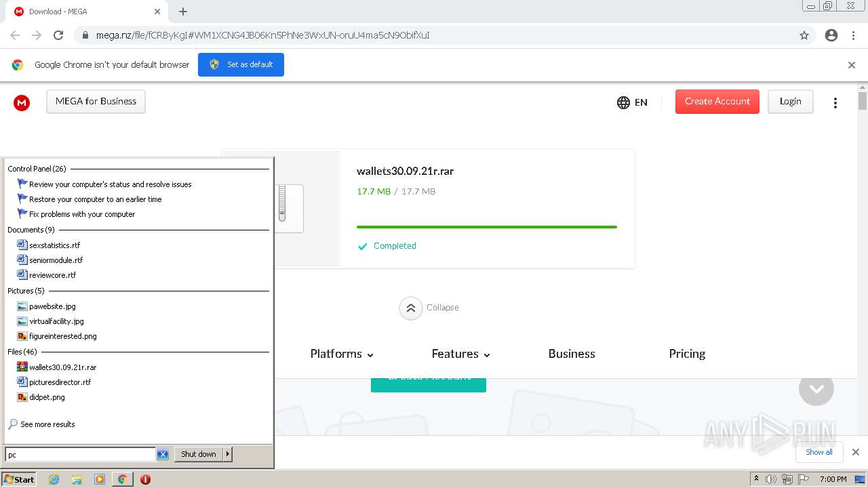Click the red Opera-style taskbar icon
The image size is (868, 488).
pyautogui.click(x=145, y=479)
